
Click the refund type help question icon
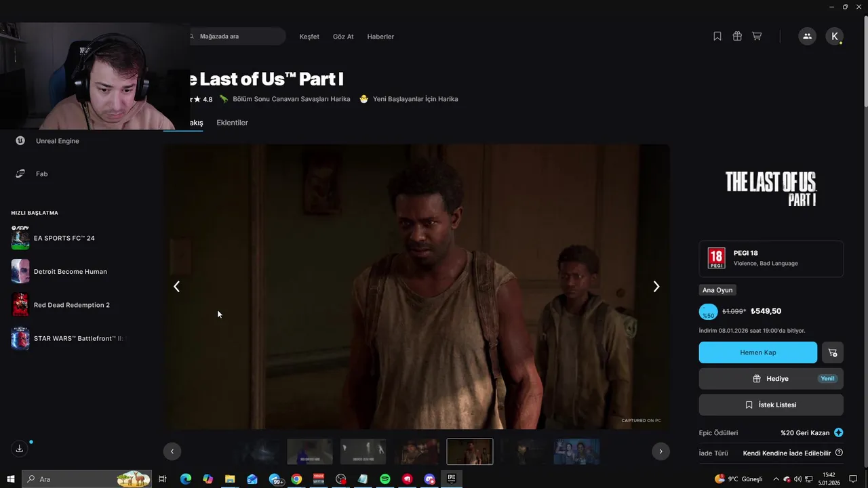839,453
